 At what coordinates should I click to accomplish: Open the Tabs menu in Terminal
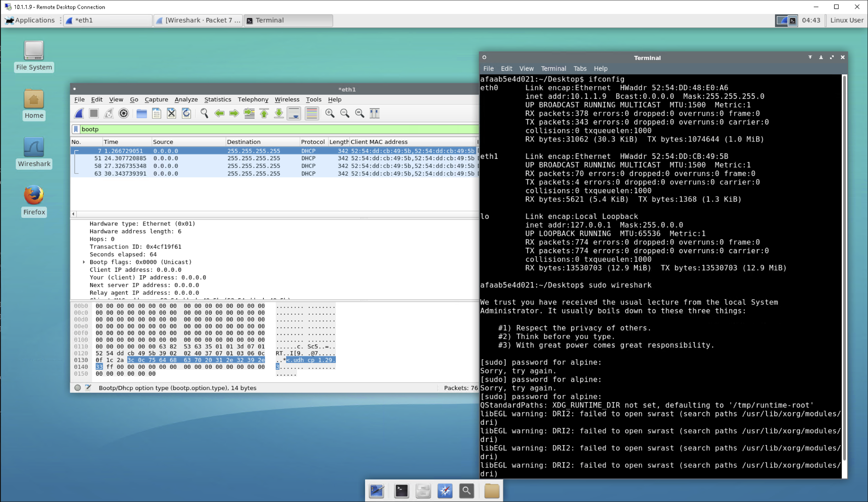click(579, 69)
